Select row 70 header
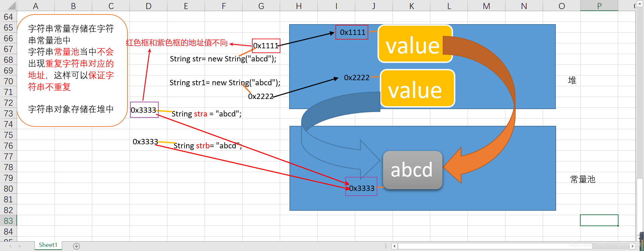Screen dimensions: 644x251 click(x=8, y=81)
